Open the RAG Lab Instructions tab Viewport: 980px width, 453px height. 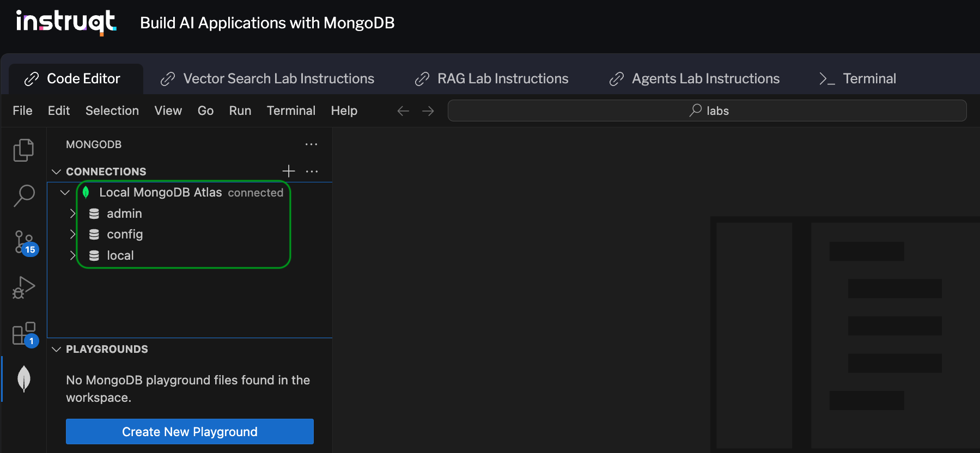pos(491,79)
